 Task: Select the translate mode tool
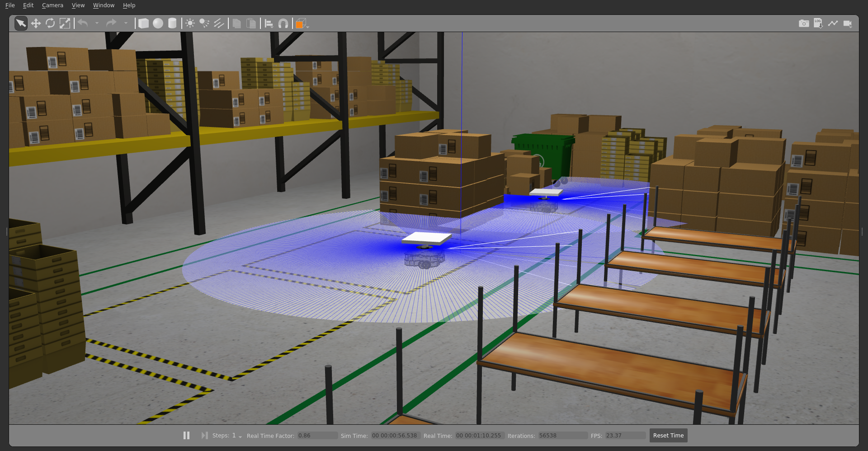36,23
